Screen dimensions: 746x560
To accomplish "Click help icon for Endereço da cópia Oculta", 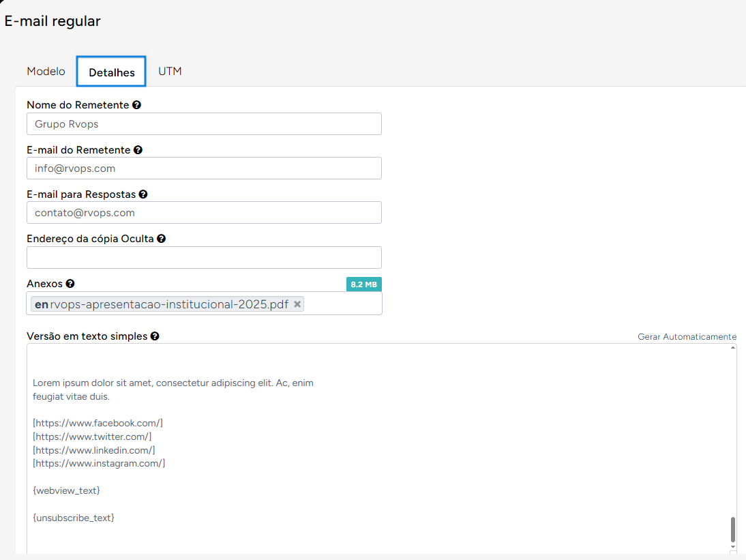I will [162, 239].
